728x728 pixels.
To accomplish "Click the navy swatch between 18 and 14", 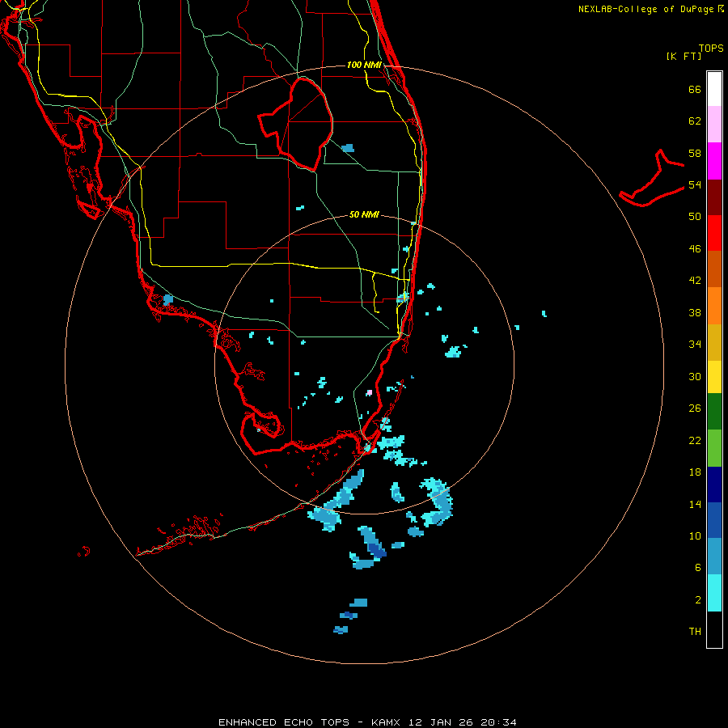I will 714,485.
